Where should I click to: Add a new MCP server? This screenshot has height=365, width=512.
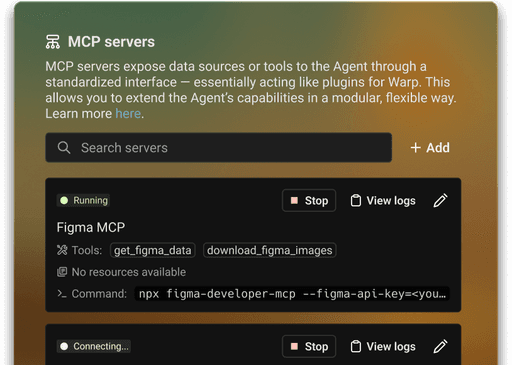430,148
